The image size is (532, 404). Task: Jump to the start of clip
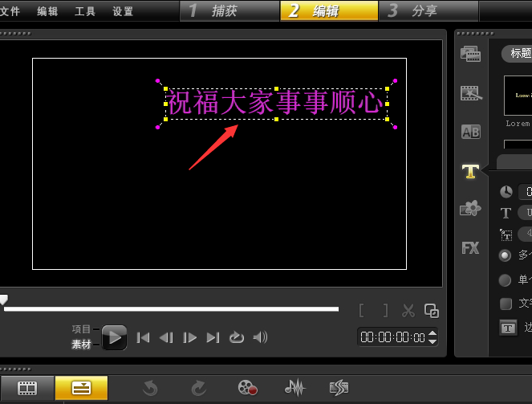[143, 337]
